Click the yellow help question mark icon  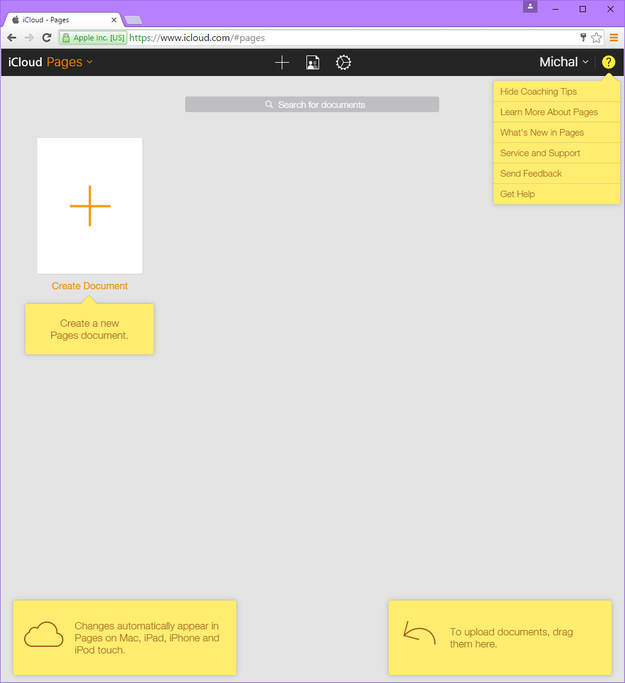[x=608, y=62]
